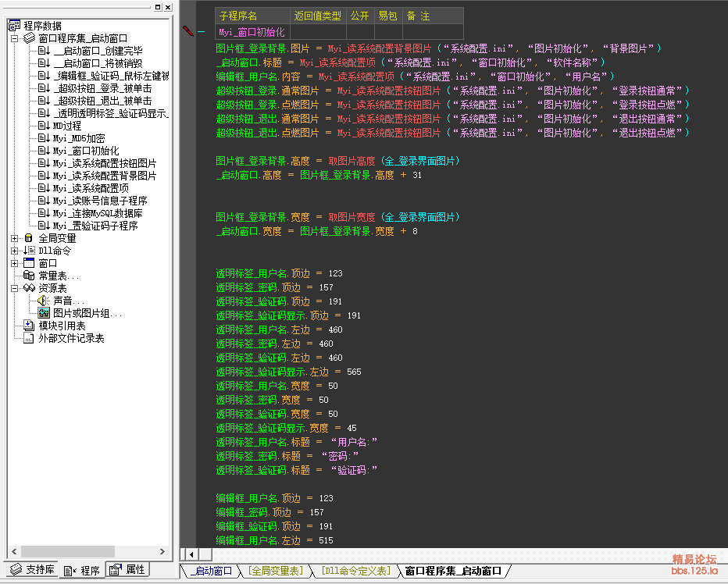Click the 模块引用表 icon

29,326
